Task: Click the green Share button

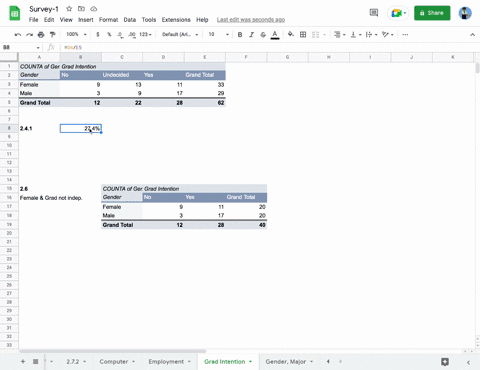Action: (x=432, y=13)
